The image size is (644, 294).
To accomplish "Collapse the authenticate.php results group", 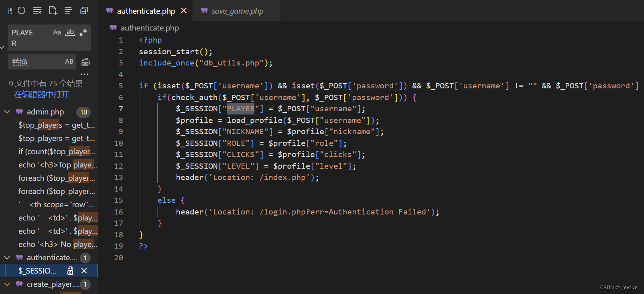I will [7, 257].
